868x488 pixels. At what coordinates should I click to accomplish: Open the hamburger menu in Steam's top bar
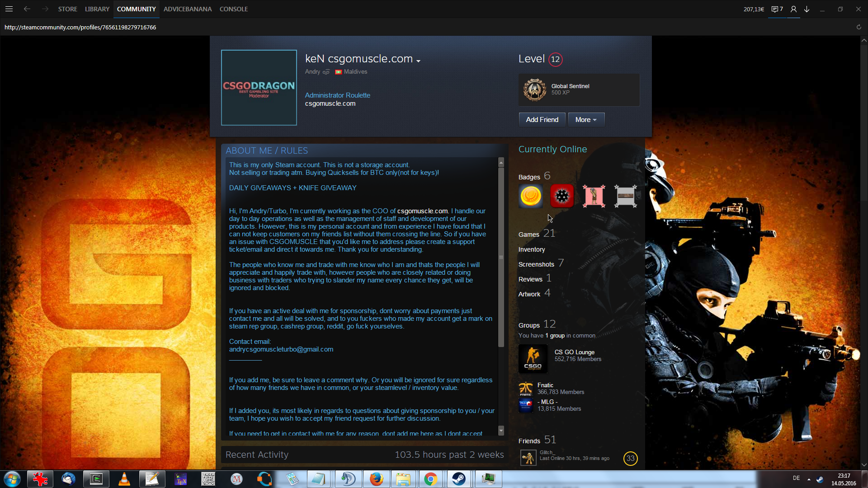coord(9,9)
